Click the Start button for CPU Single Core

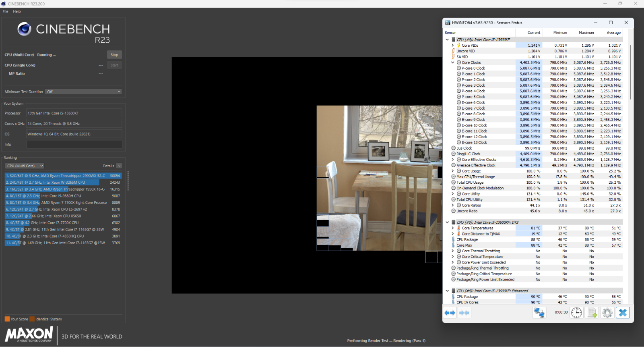(x=114, y=65)
